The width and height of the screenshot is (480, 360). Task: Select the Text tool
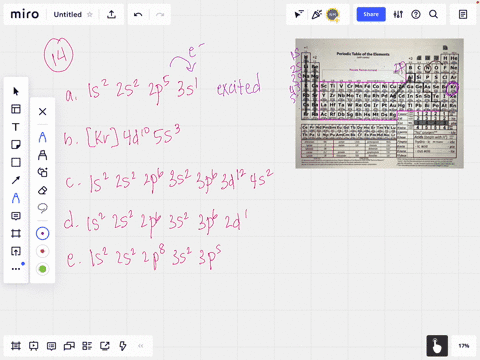[x=16, y=127]
